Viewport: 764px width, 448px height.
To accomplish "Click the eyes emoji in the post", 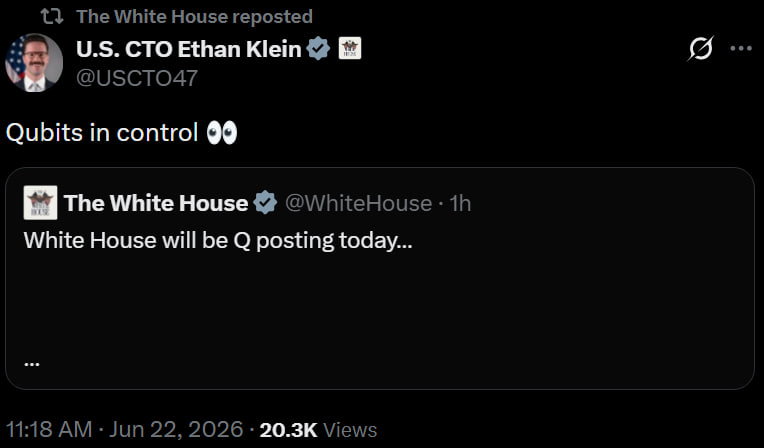I will (222, 133).
